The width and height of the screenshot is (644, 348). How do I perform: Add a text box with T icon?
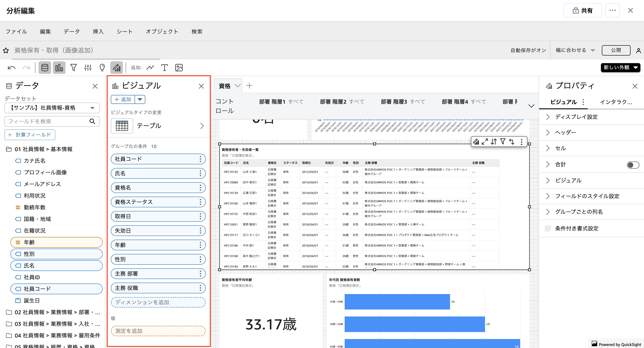164,68
